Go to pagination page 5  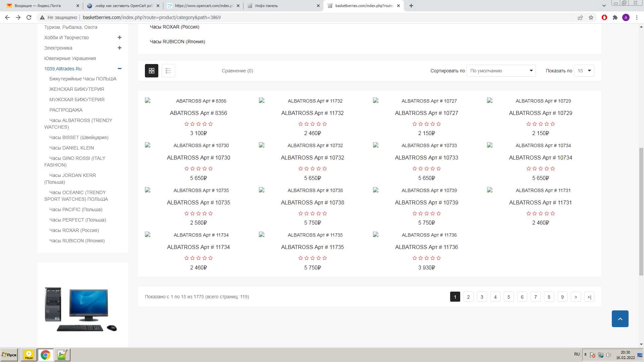[x=509, y=297]
